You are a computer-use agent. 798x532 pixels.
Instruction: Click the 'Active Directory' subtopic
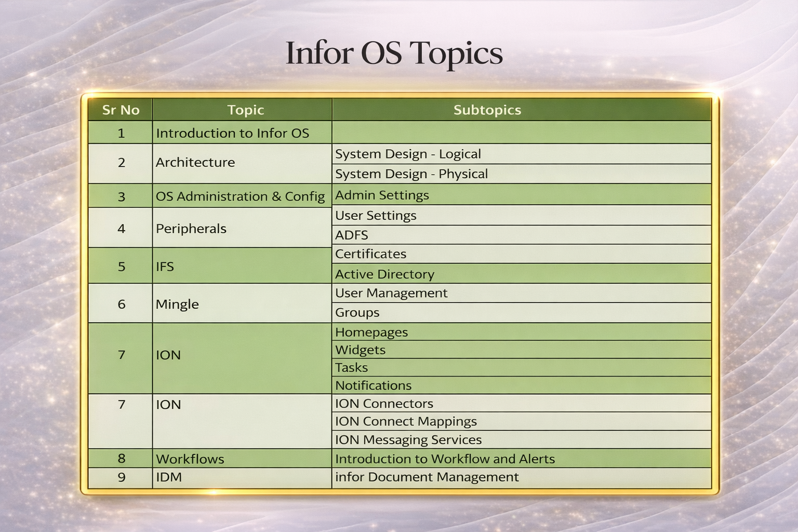coord(384,274)
